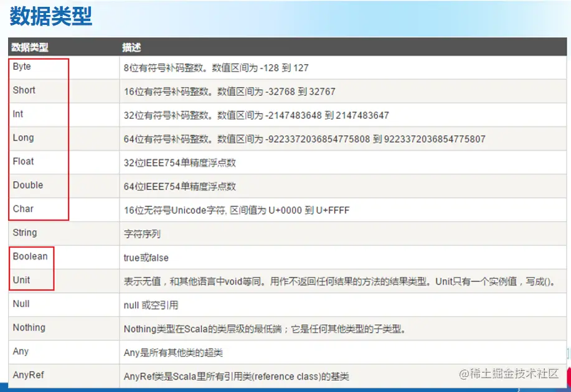571x392 pixels.
Task: Click the 描述 column header
Action: click(131, 47)
